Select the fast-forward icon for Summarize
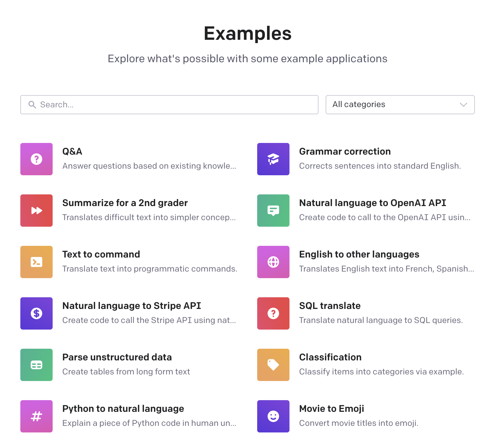 [x=36, y=210]
